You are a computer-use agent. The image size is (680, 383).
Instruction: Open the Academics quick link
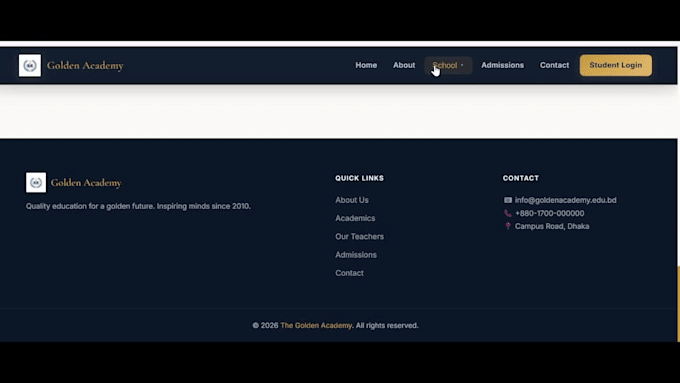tap(355, 218)
